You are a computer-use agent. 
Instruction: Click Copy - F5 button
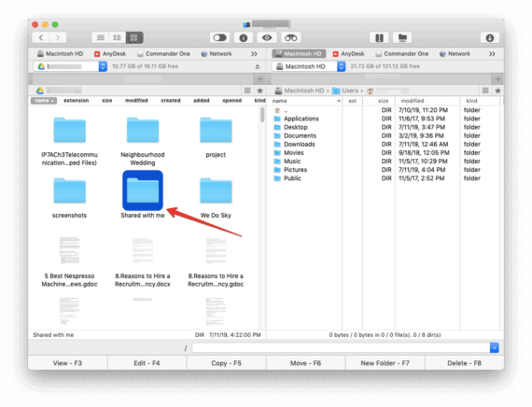pyautogui.click(x=226, y=363)
